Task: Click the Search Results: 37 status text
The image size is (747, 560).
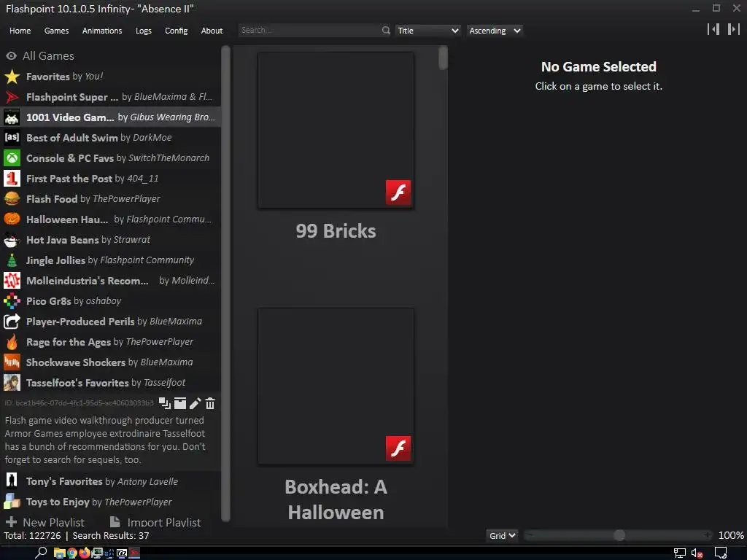Action: [x=111, y=535]
